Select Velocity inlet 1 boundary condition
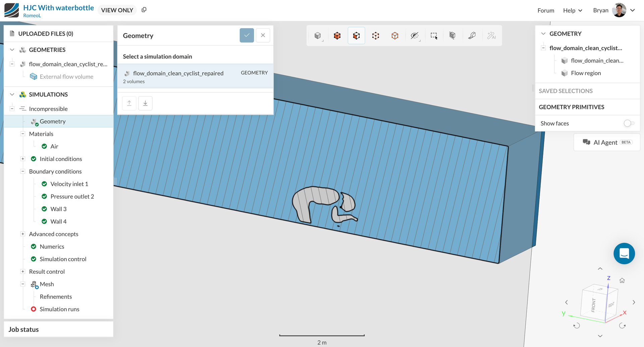The image size is (644, 347). tap(69, 184)
